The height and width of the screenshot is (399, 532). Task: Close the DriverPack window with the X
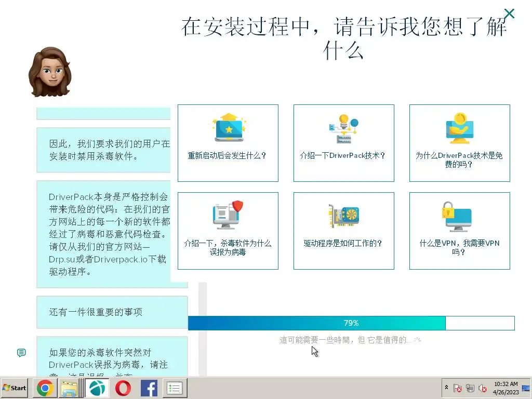[509, 14]
